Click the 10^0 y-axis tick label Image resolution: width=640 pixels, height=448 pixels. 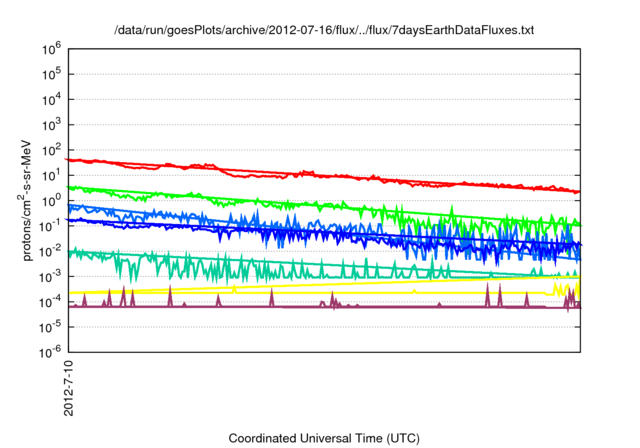[51, 201]
